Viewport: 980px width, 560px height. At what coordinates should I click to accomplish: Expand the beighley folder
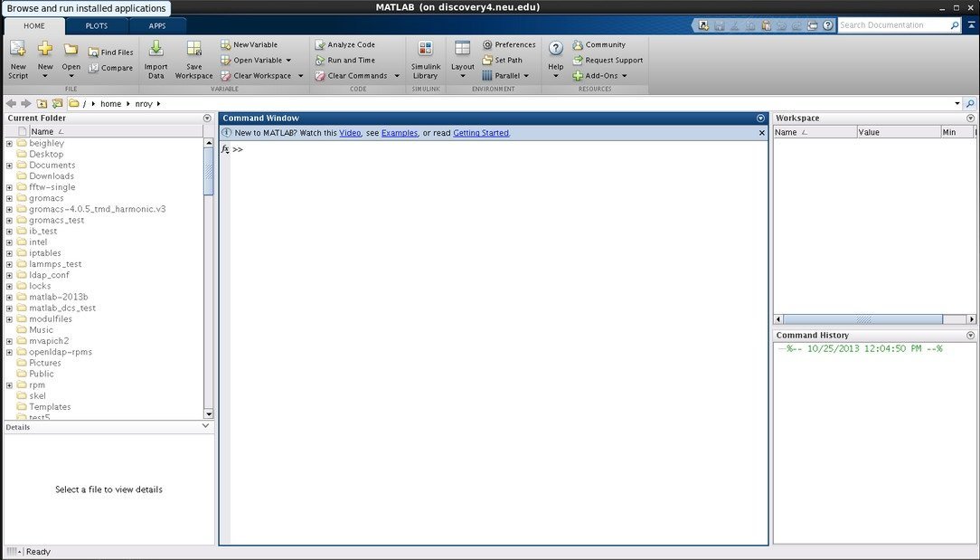[9, 143]
